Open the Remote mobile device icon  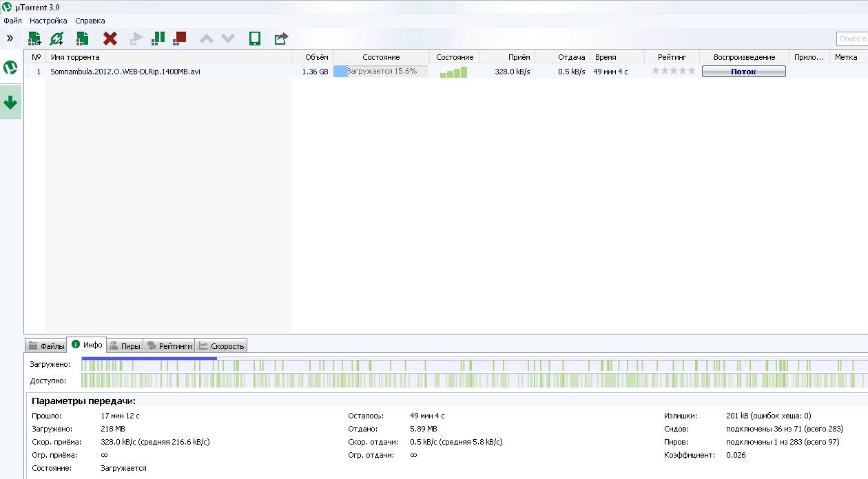pyautogui.click(x=255, y=39)
